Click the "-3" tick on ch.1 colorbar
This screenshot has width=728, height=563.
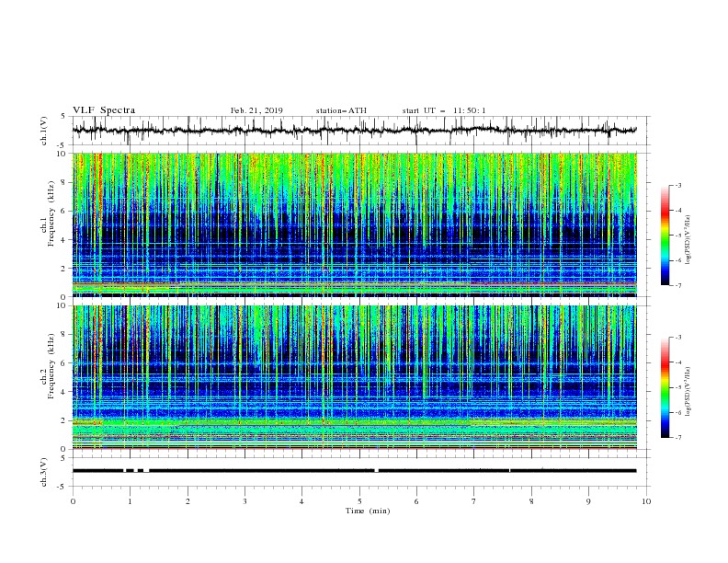(677, 185)
